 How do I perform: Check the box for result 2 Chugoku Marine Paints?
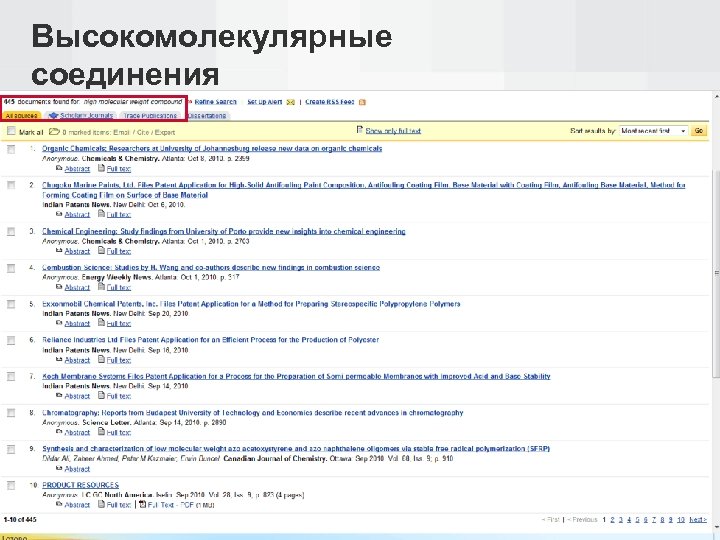click(11, 186)
